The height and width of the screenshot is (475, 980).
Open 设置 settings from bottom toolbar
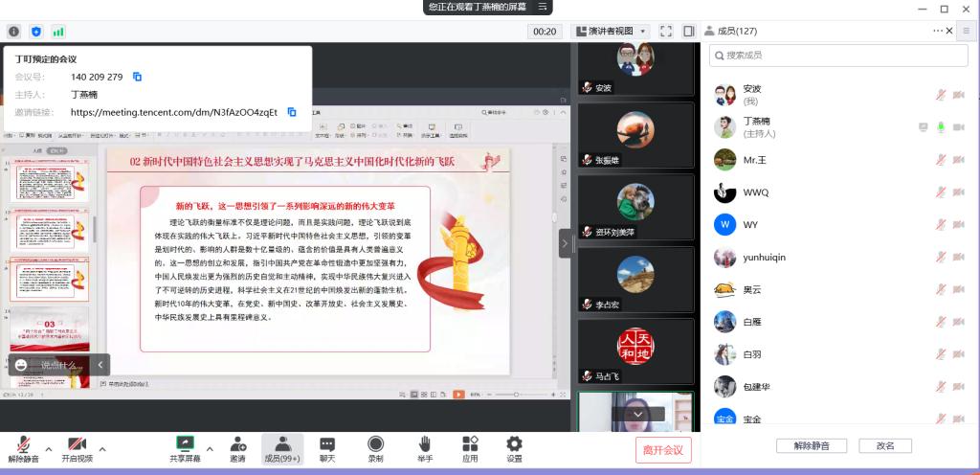(514, 449)
